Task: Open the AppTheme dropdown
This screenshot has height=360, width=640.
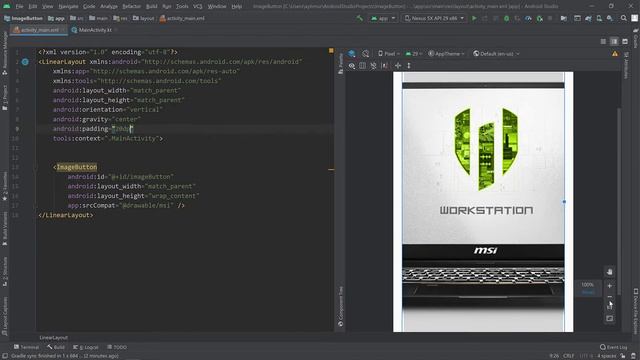Action: tap(446, 53)
